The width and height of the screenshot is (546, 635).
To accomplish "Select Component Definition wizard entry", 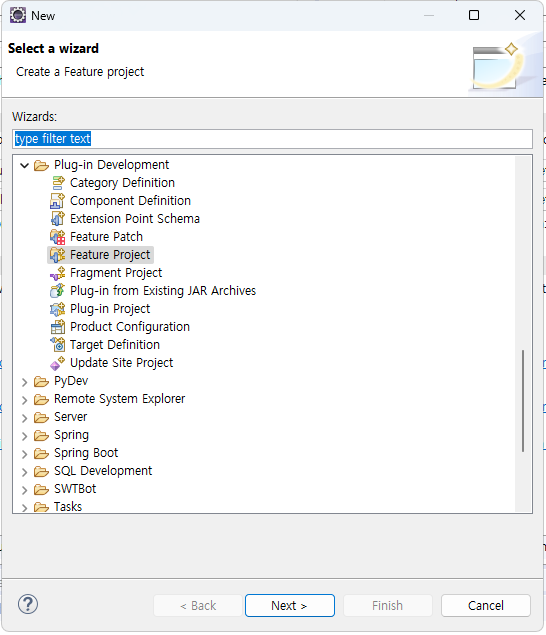I will pos(130,200).
